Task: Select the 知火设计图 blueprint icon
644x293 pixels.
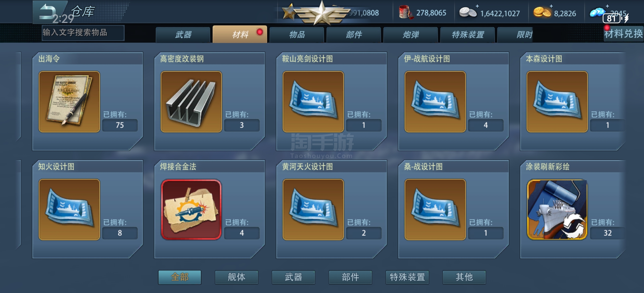Action: pyautogui.click(x=69, y=209)
